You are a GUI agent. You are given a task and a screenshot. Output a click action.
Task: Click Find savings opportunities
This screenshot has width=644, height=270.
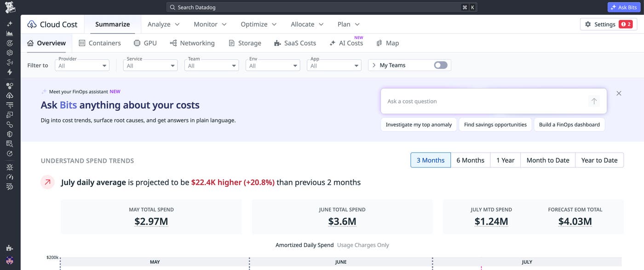click(x=495, y=125)
